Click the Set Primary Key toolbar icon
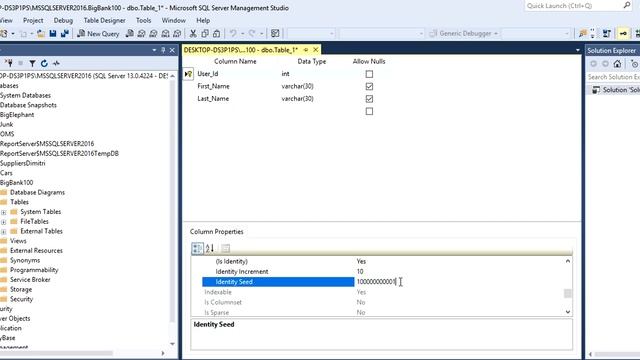 point(623,33)
